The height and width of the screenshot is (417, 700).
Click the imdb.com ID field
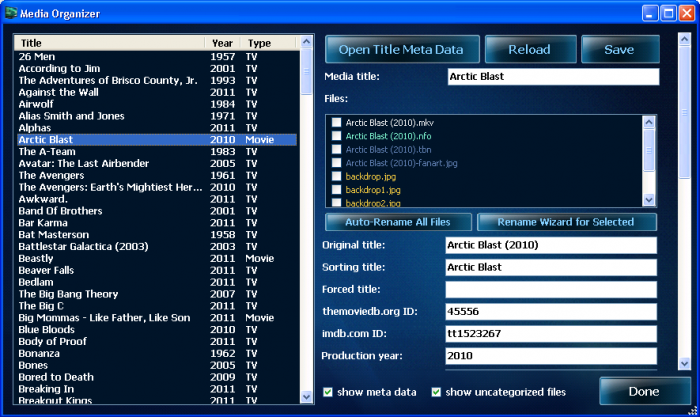551,334
